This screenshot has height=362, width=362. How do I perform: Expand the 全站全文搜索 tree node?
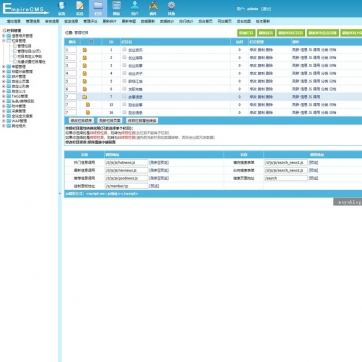point(4,116)
